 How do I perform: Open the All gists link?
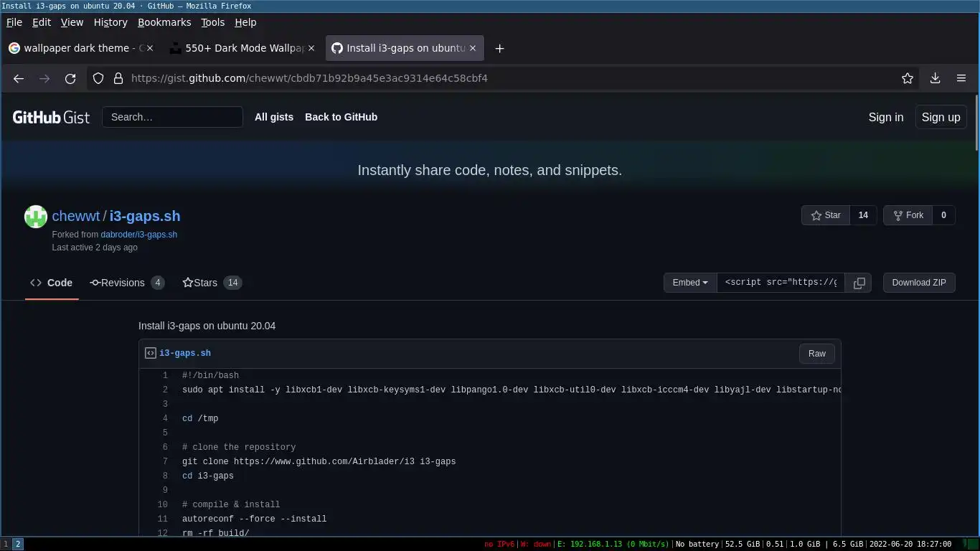tap(274, 117)
